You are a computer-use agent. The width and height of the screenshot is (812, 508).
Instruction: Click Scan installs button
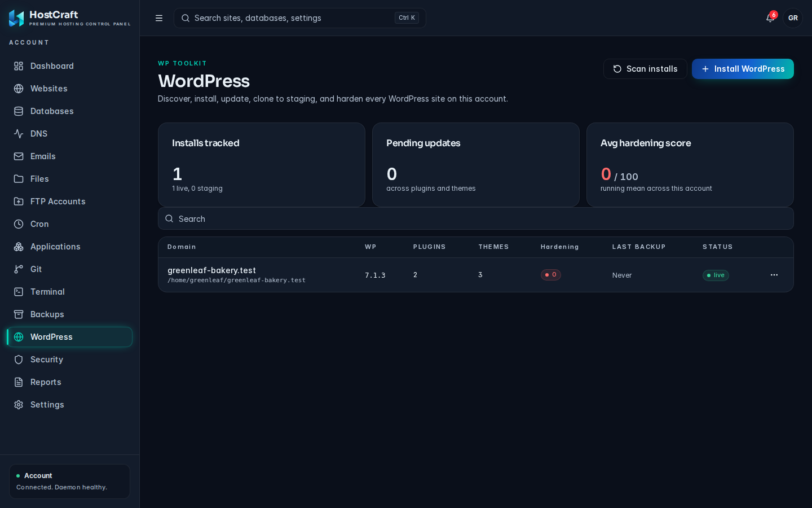[645, 69]
